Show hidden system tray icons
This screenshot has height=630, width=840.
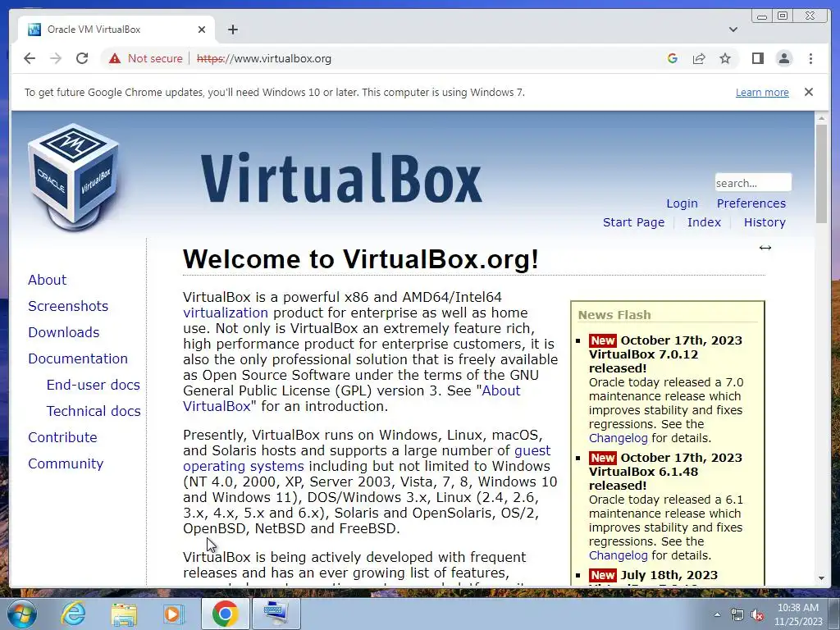point(717,614)
